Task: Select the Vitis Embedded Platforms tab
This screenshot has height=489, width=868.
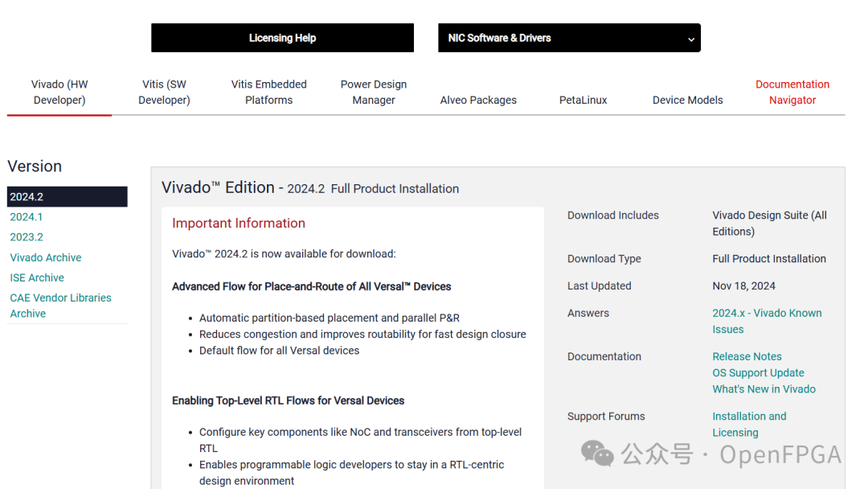Action: pyautogui.click(x=269, y=92)
